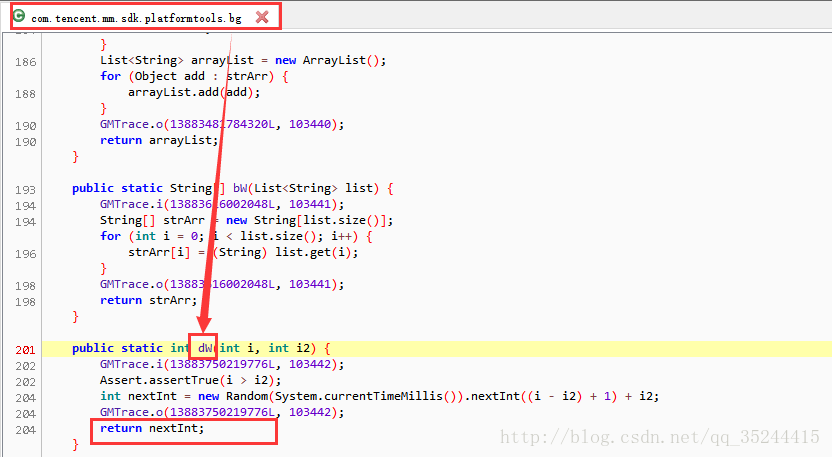Click line number 196 in gutter
Image resolution: width=832 pixels, height=457 pixels.
pyautogui.click(x=26, y=252)
